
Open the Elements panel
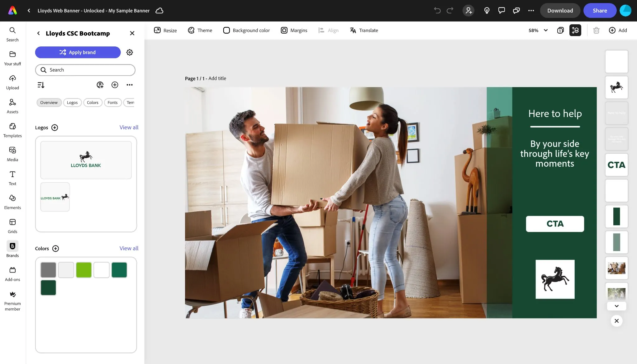click(x=12, y=202)
